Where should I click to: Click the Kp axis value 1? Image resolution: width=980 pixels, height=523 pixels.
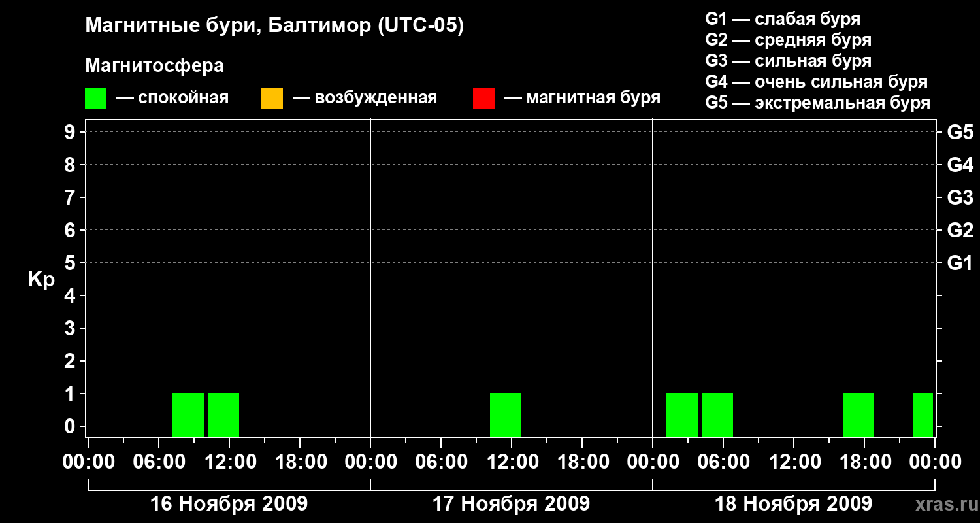(71, 394)
